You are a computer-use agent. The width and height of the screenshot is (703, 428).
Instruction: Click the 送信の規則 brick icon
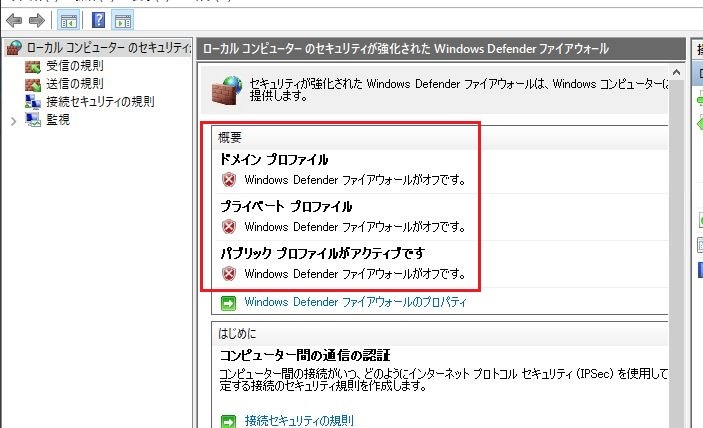coord(33,84)
